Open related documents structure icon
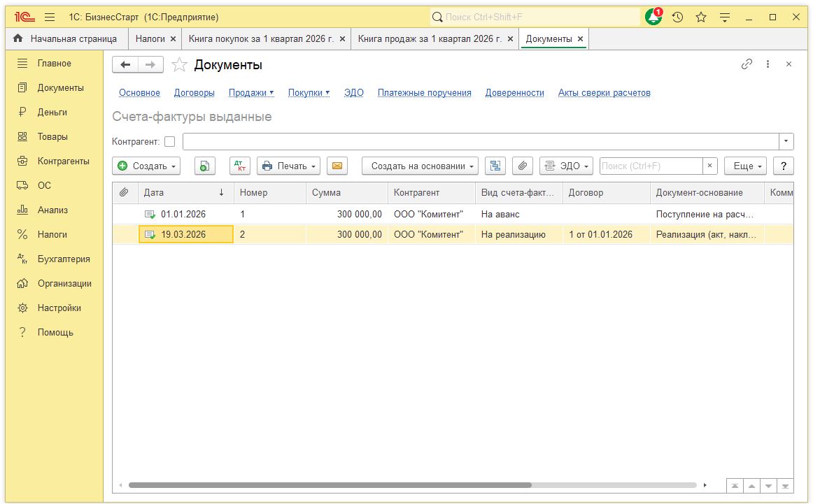This screenshot has height=504, width=813. click(x=495, y=166)
